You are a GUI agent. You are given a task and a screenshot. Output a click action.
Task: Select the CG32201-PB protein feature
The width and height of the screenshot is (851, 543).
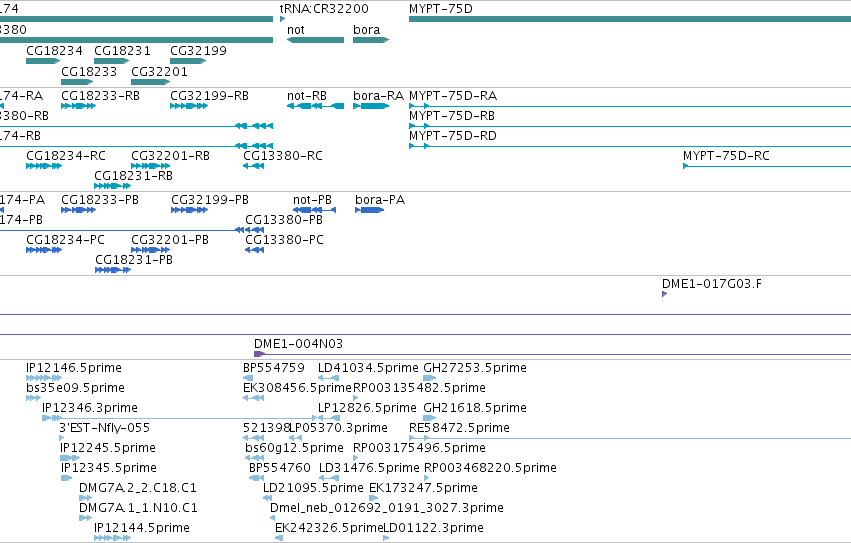click(151, 250)
